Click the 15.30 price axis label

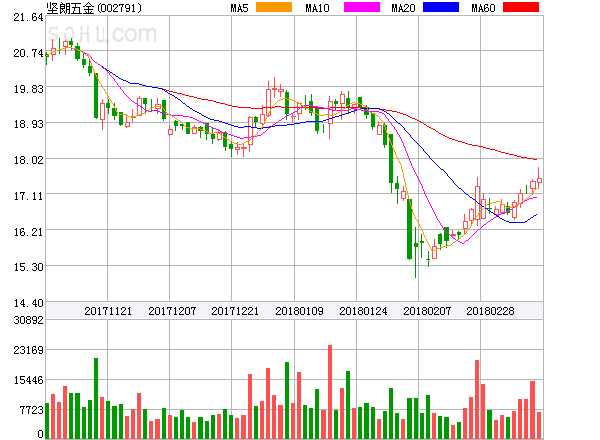click(x=28, y=267)
